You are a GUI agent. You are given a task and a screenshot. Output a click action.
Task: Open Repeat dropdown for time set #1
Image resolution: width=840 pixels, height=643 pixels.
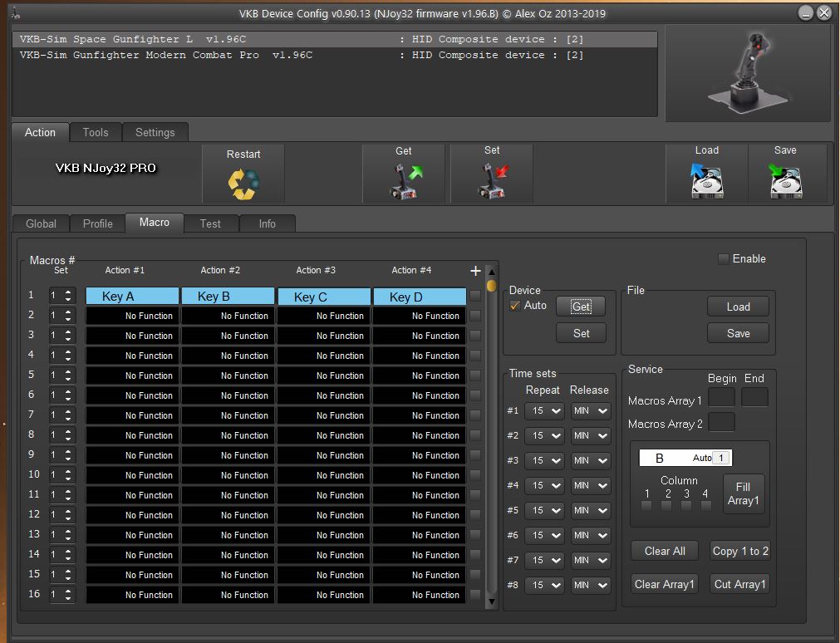pyautogui.click(x=544, y=411)
